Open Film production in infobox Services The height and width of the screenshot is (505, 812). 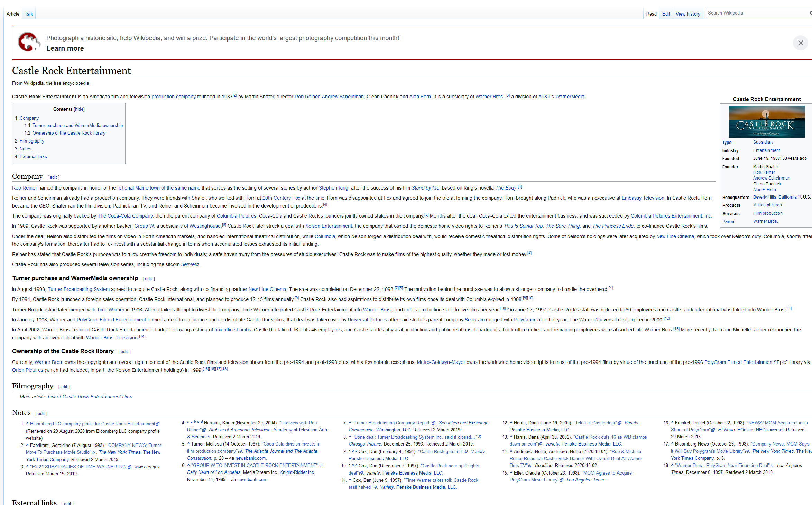pyautogui.click(x=768, y=213)
